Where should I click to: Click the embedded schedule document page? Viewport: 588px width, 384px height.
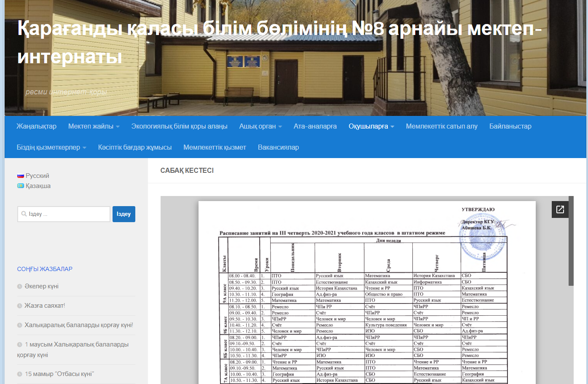[x=367, y=293]
